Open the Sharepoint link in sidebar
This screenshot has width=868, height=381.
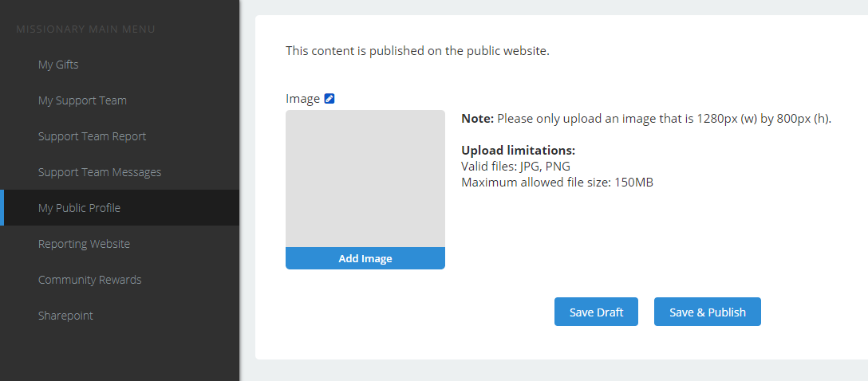65,316
